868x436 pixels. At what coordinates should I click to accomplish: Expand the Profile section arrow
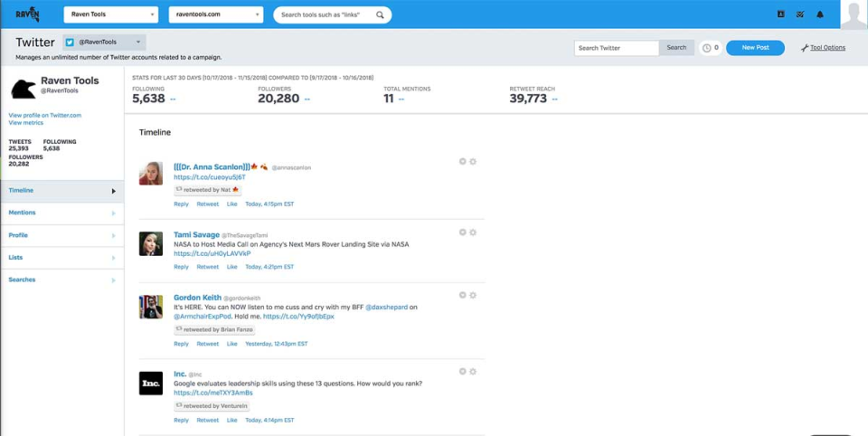pyautogui.click(x=113, y=236)
